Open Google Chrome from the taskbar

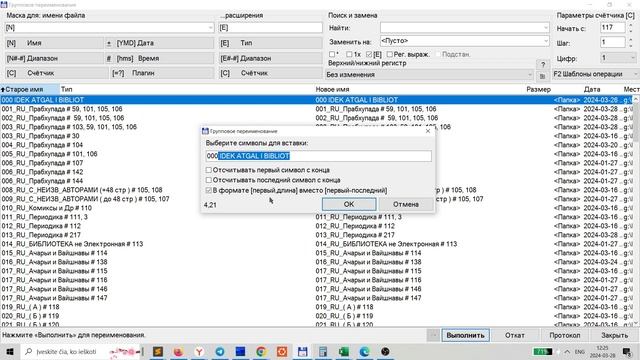[x=261, y=351]
